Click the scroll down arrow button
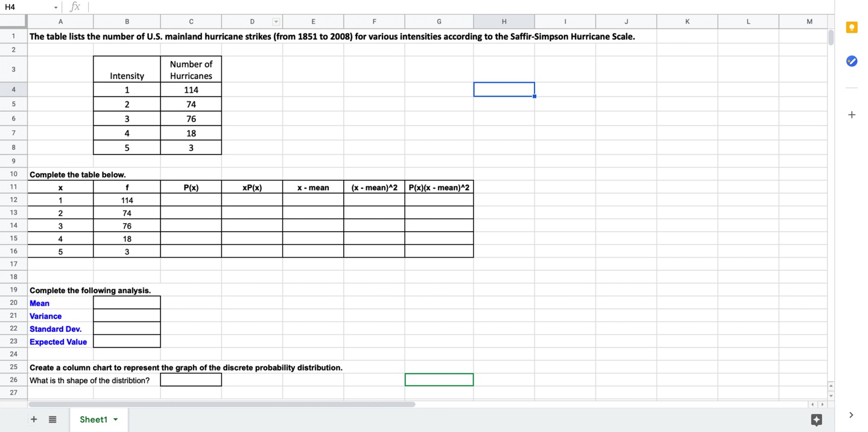 click(831, 396)
